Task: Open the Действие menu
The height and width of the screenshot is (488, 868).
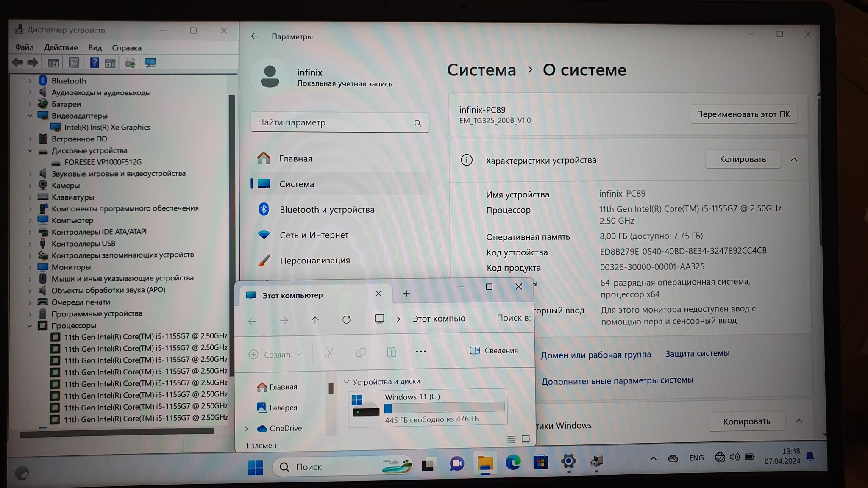Action: tap(61, 47)
